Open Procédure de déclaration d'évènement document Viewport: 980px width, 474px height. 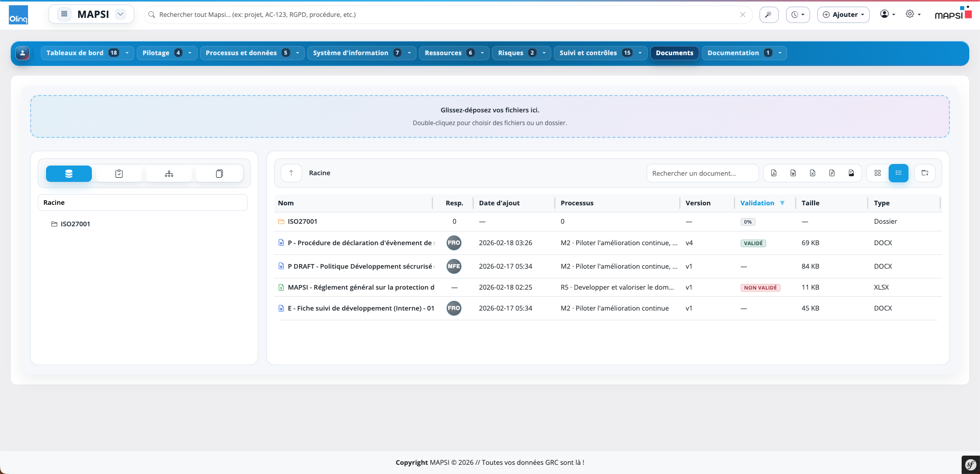point(361,243)
